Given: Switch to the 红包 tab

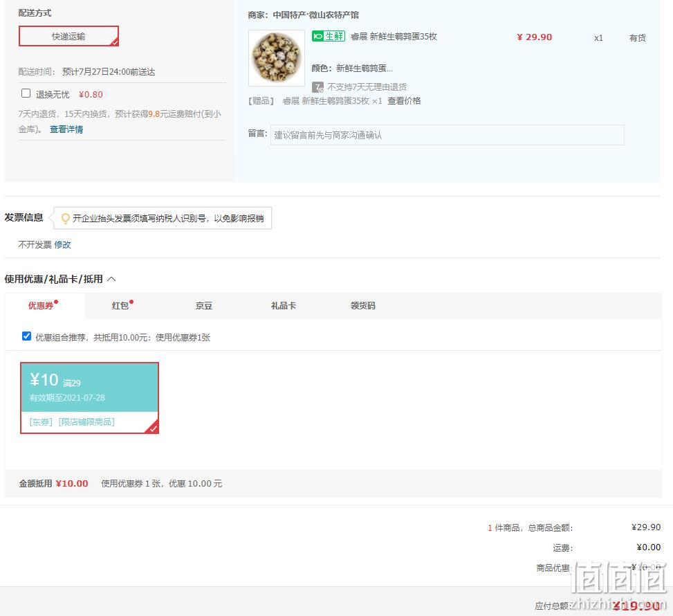Looking at the screenshot, I should (120, 306).
